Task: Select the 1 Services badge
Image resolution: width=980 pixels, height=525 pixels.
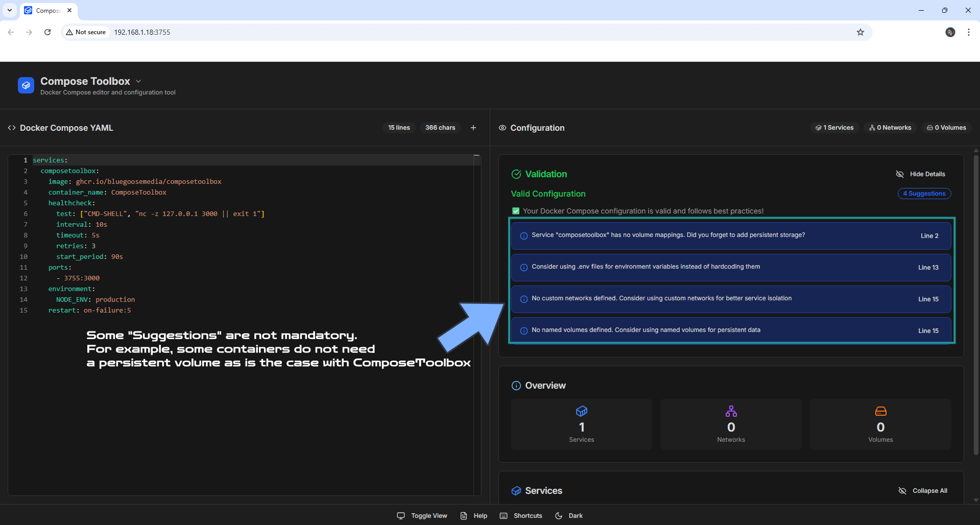Action: point(834,128)
